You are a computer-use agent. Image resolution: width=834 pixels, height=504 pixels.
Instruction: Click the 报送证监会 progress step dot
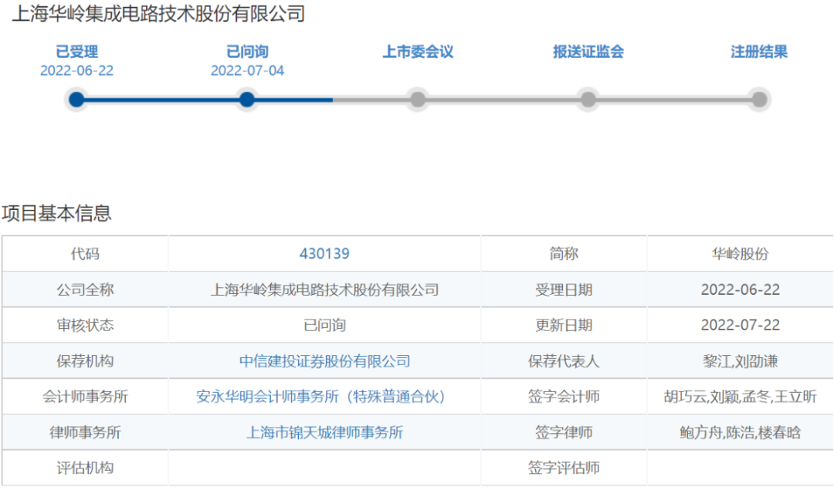(588, 100)
